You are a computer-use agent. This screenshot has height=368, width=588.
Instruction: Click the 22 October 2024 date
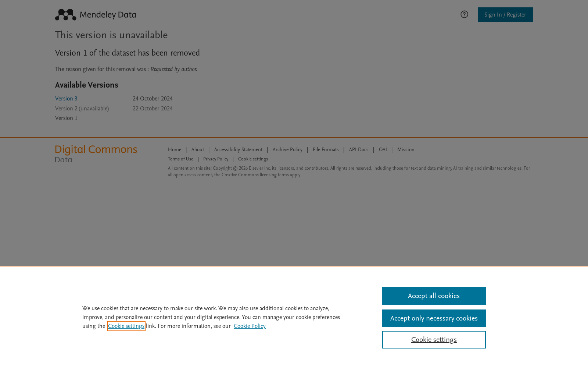coord(153,109)
